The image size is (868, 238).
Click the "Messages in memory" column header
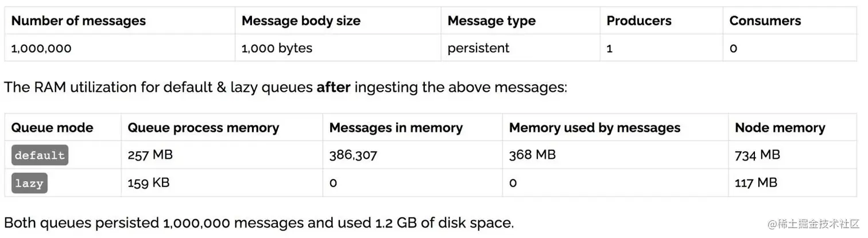396,128
